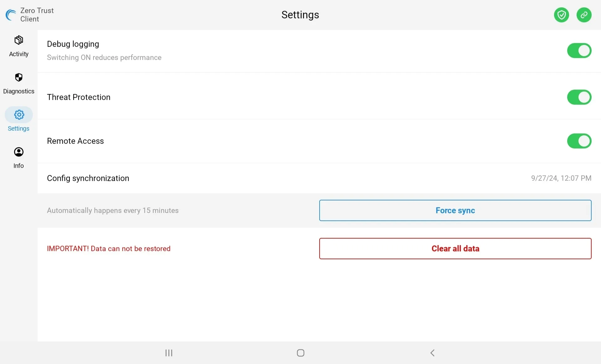This screenshot has height=364, width=601.
Task: Click the Settings page title
Action: [x=300, y=15]
